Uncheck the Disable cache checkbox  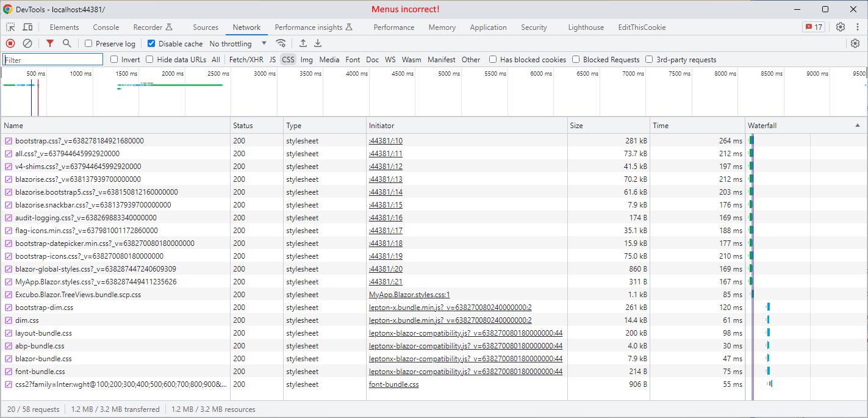[x=152, y=44]
